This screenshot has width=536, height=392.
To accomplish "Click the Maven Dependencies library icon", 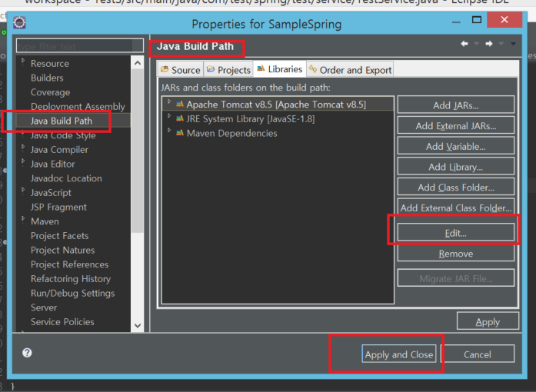I will click(180, 133).
